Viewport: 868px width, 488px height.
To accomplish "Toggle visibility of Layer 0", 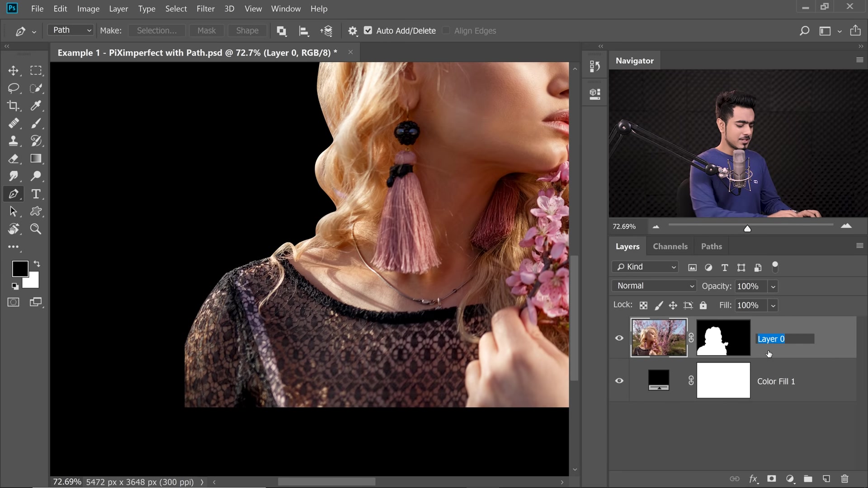I will 619,338.
